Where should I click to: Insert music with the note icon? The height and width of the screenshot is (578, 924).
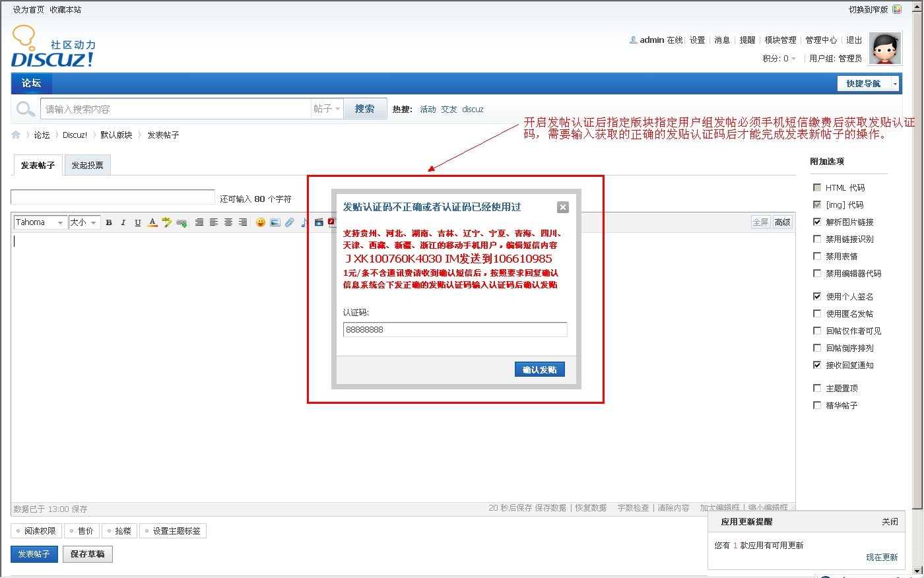(x=304, y=222)
